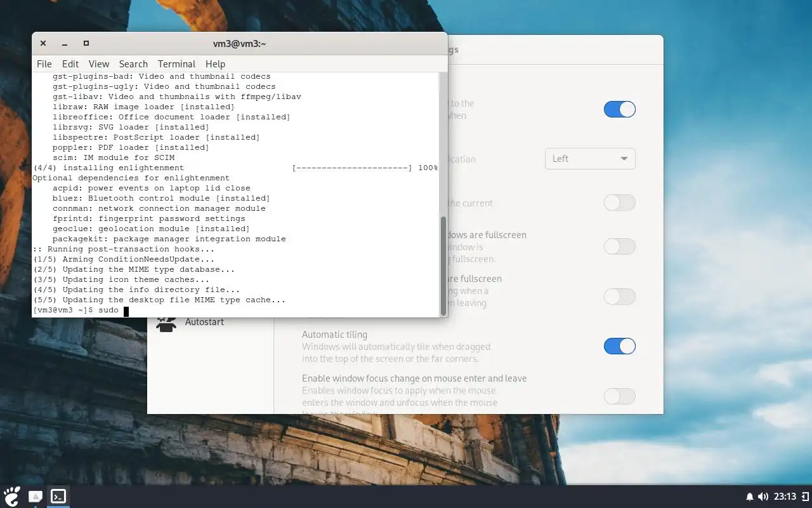
Task: Minimize the vm3@vm3 terminal window
Action: point(65,44)
